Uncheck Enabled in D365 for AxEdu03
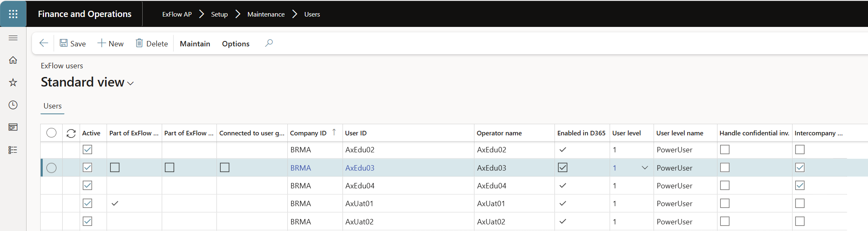Viewport: 868px width, 231px height. (562, 168)
